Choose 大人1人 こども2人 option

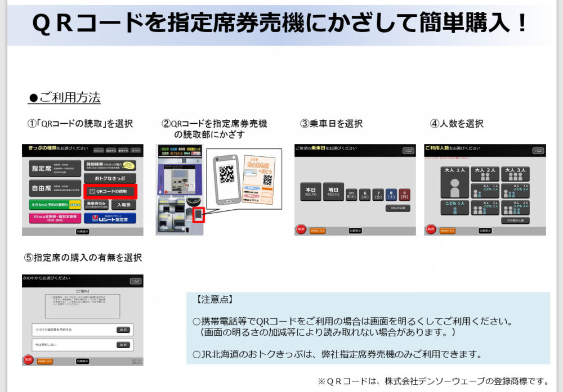tap(516, 191)
